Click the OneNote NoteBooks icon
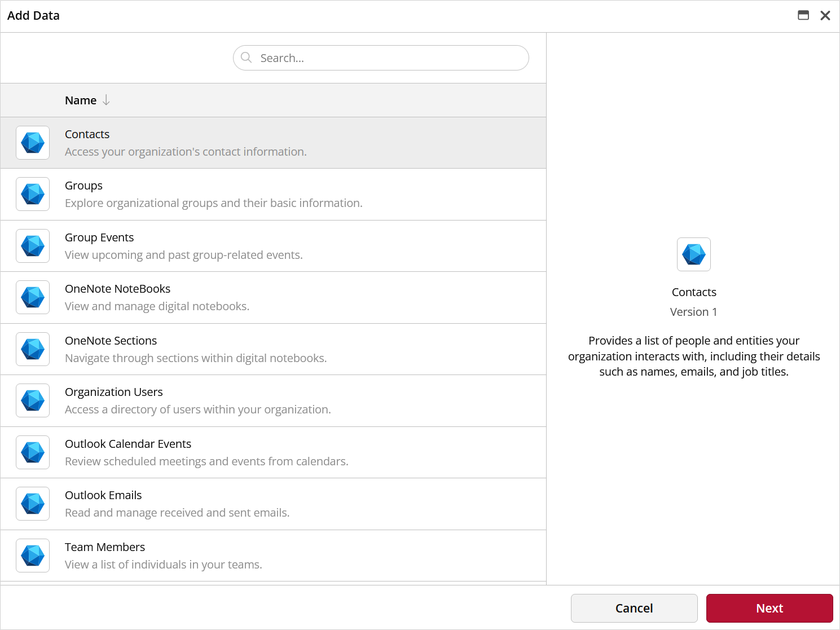Screen dimensions: 840x630 (33, 297)
